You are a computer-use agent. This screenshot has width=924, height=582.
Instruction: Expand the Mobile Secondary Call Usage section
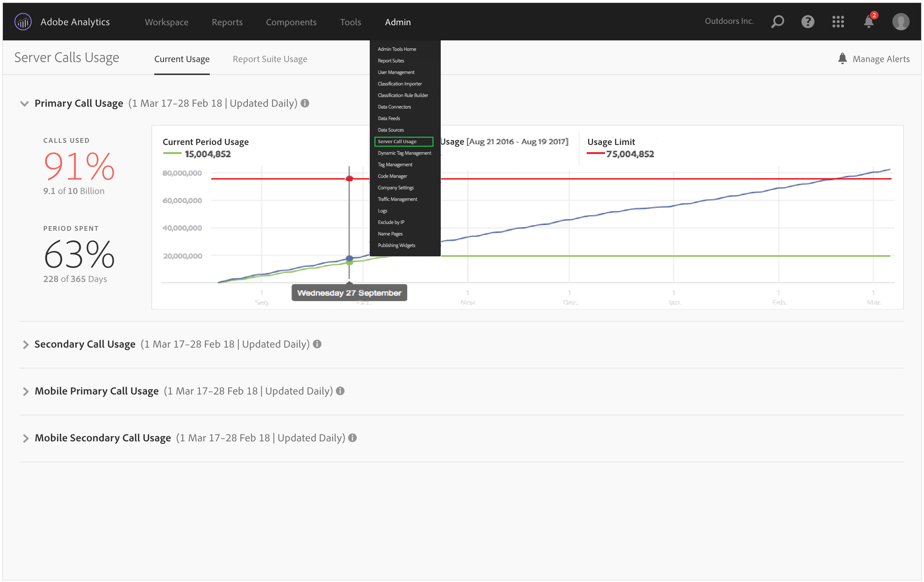[25, 438]
